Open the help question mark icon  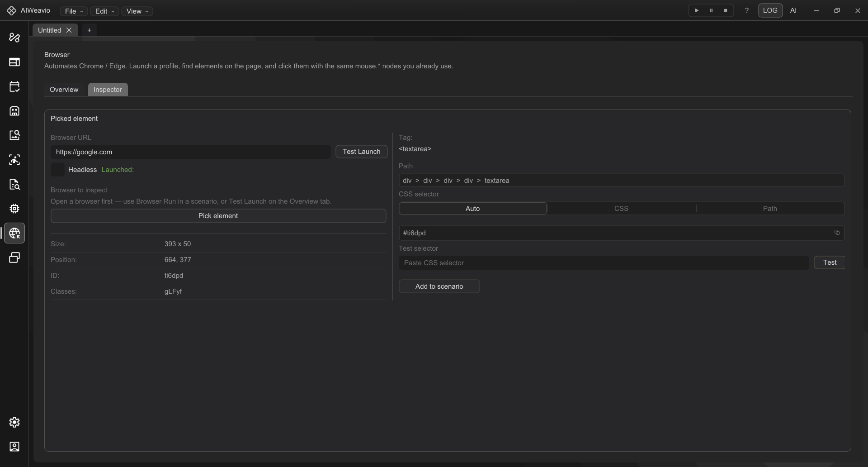[x=747, y=10]
